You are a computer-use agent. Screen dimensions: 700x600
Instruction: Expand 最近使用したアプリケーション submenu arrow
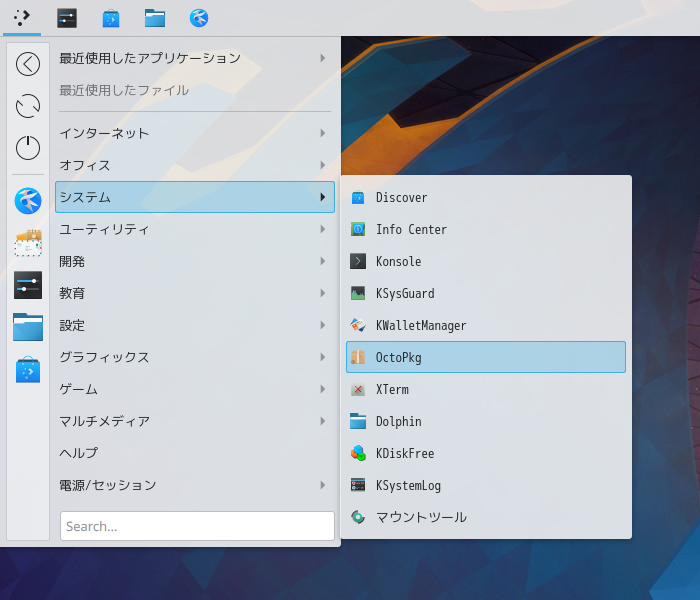[x=322, y=58]
